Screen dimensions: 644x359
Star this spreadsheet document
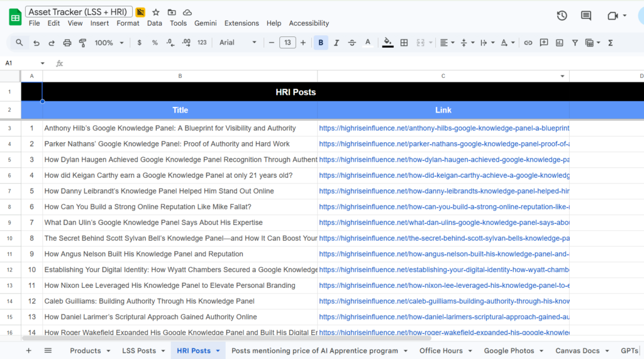[156, 12]
